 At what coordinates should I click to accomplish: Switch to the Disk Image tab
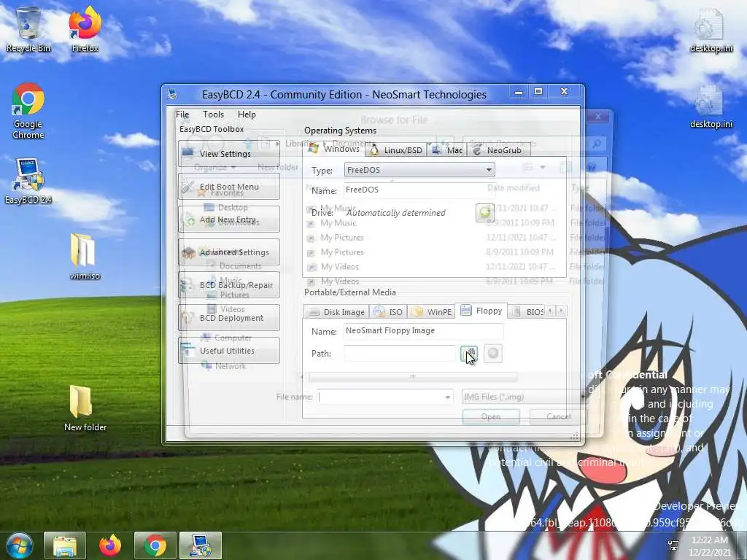[337, 312]
